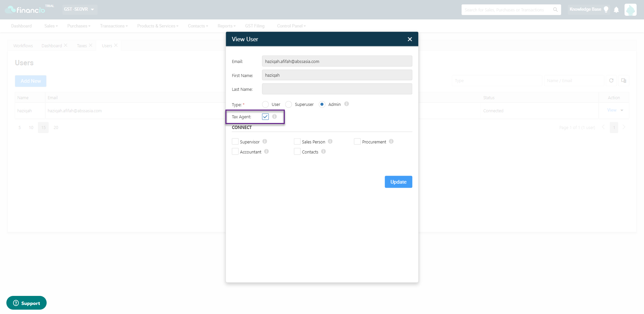Image resolution: width=644 pixels, height=314 pixels.
Task: Click the Add New button
Action: (31, 81)
